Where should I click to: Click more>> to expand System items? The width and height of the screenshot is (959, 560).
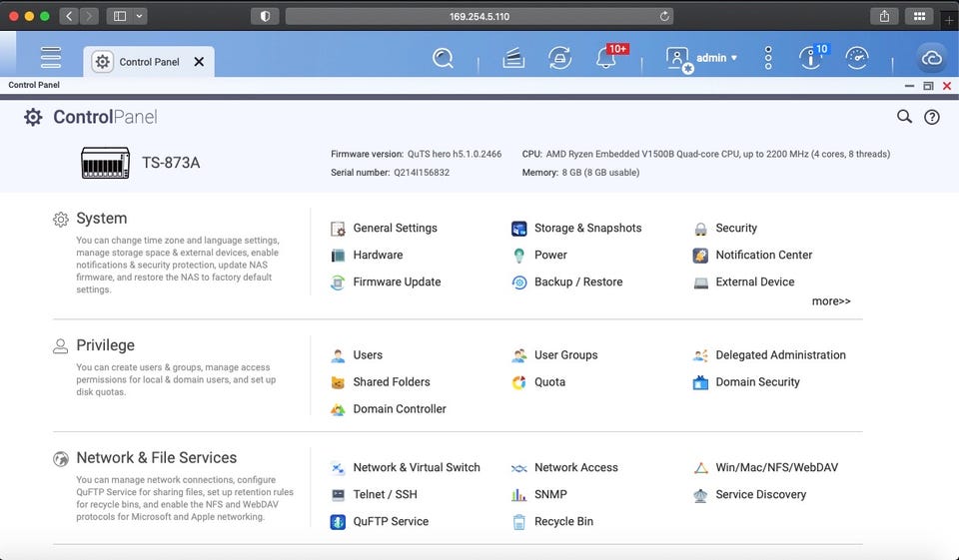coord(830,300)
